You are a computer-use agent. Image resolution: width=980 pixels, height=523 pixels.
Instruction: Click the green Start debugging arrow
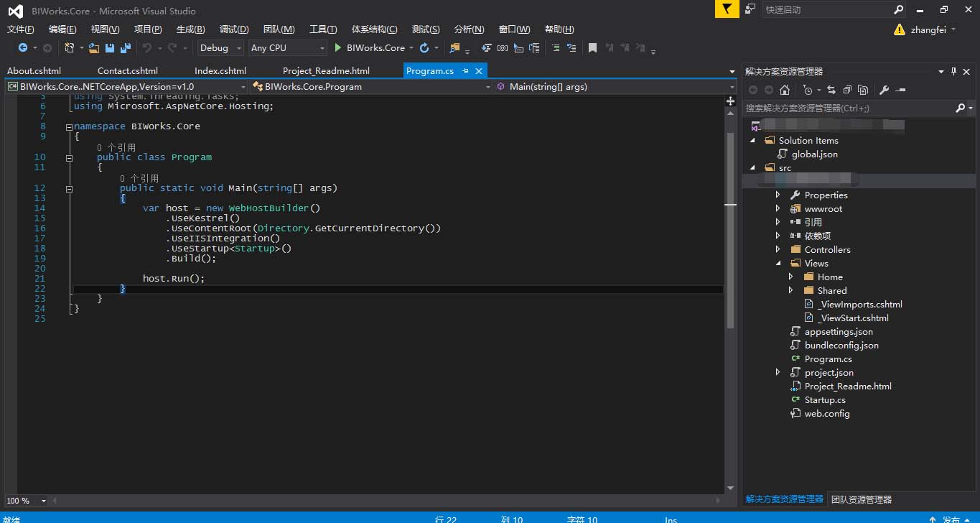coord(338,48)
